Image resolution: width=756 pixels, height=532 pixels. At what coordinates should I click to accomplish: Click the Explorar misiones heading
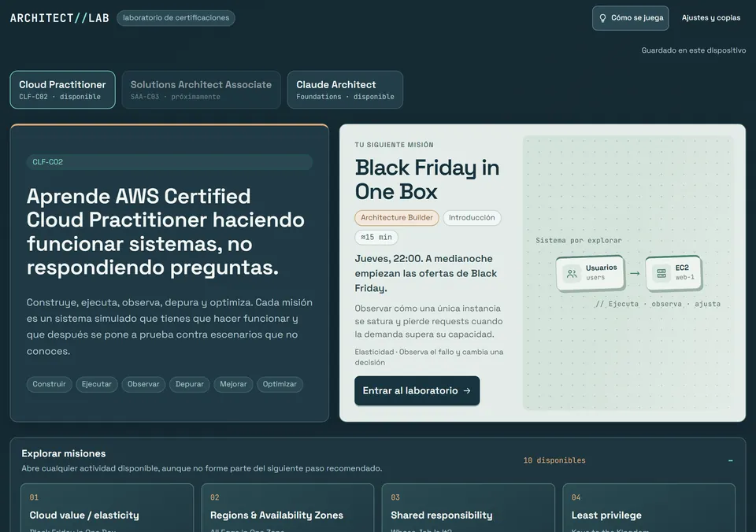point(64,453)
